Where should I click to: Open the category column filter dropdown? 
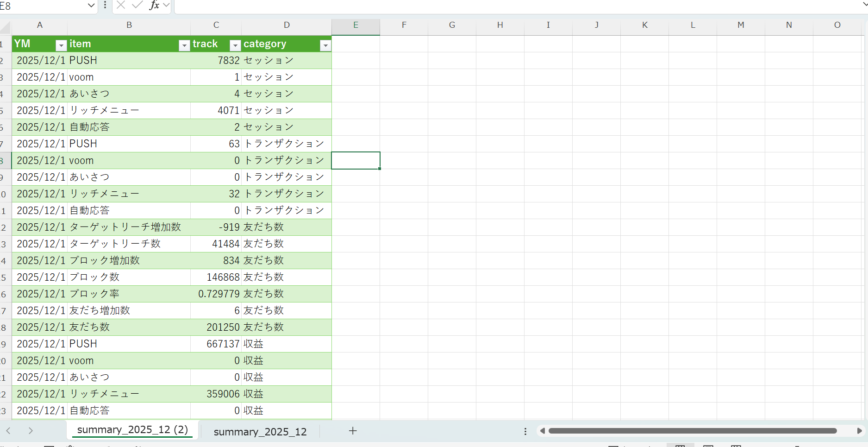click(x=326, y=45)
